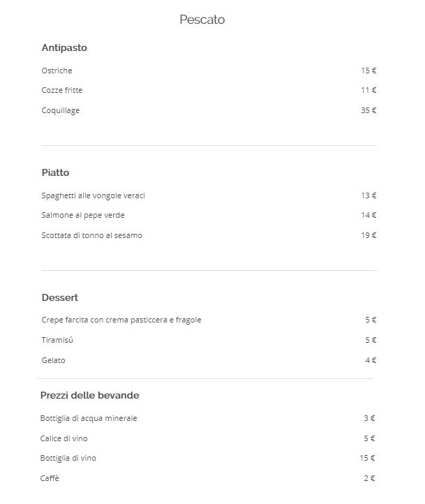
Task: Click the 35 € Coquillage price
Action: (x=368, y=110)
